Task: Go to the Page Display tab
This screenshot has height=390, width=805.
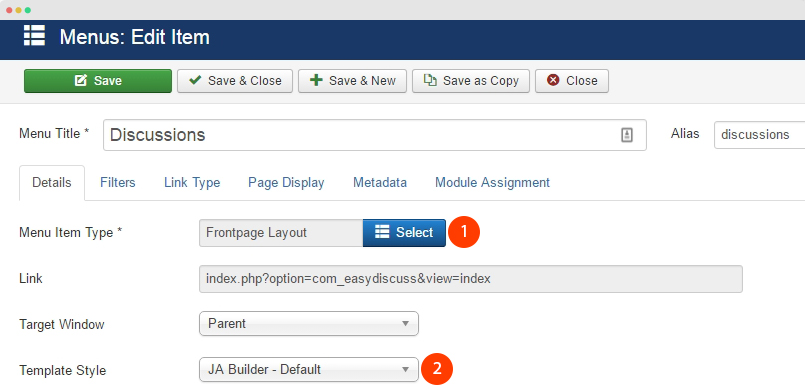Action: [286, 183]
